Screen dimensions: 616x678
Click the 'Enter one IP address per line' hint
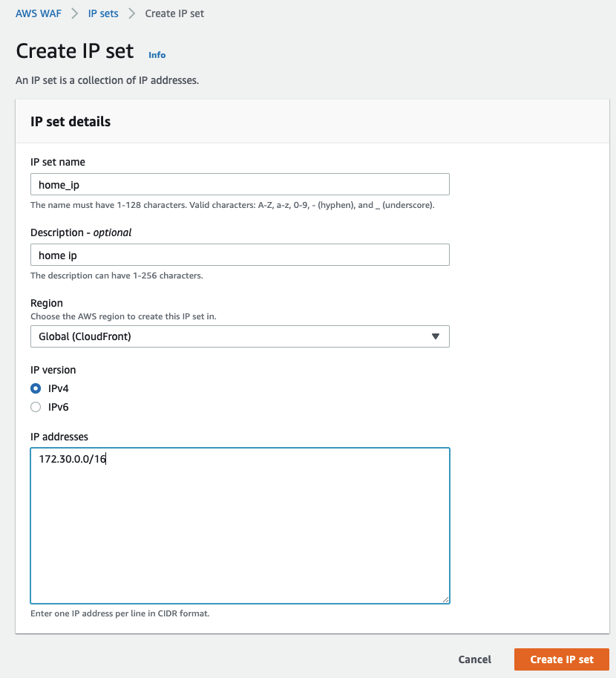119,613
